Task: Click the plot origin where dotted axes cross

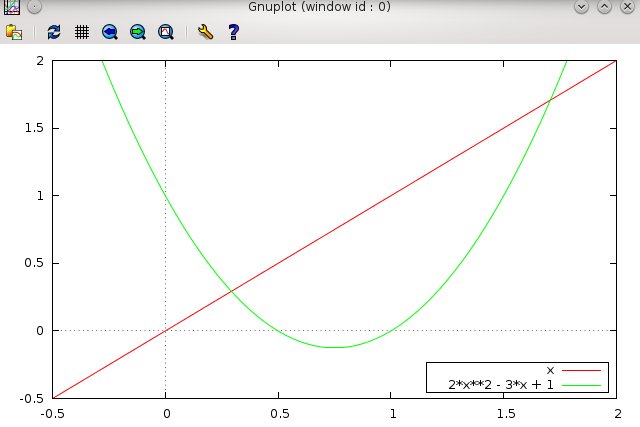Action: 165,330
